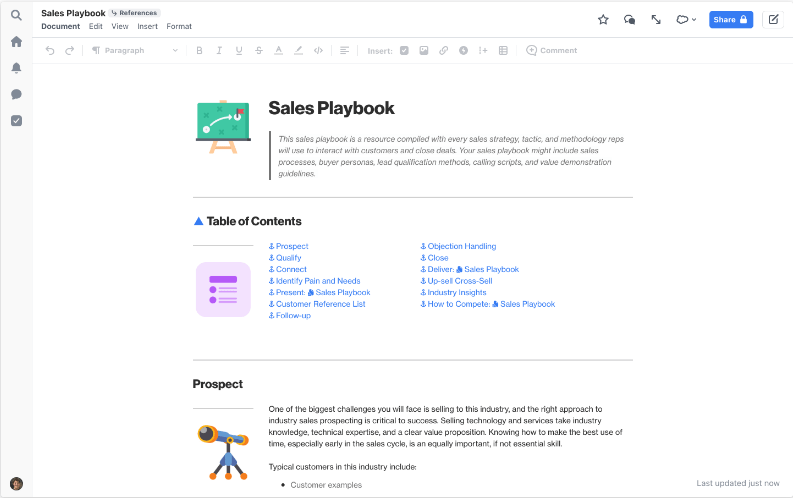Redo the last action
Viewport: 793px width, 498px height.
(69, 51)
